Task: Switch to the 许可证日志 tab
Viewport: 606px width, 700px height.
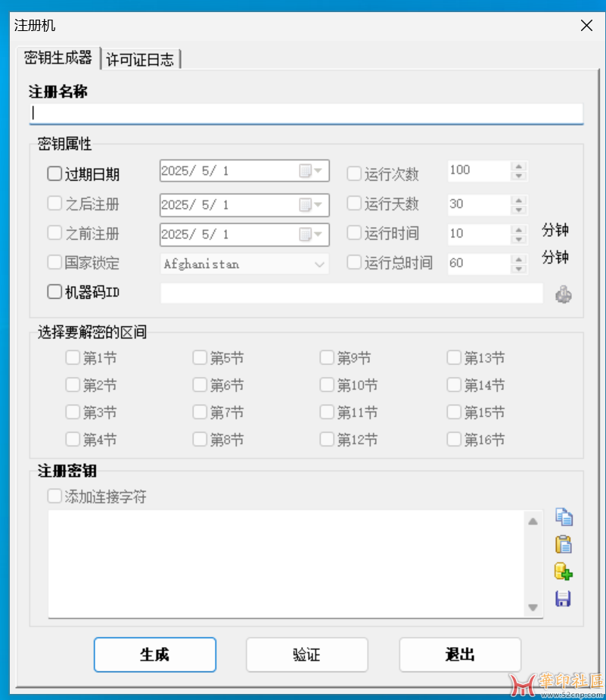Action: [x=140, y=59]
